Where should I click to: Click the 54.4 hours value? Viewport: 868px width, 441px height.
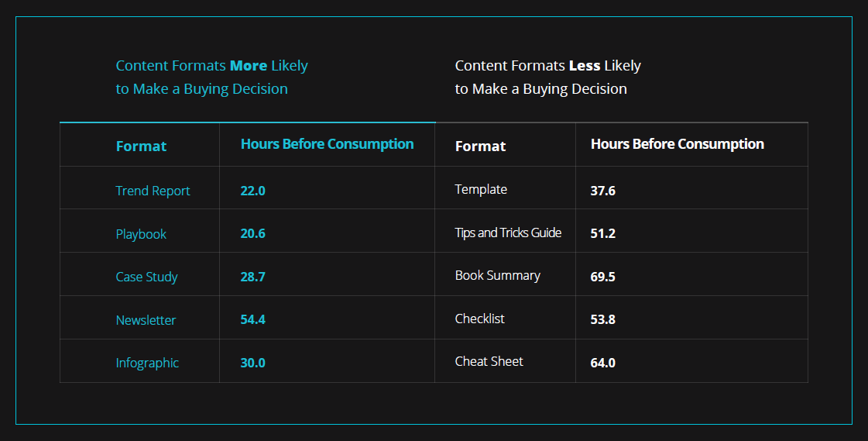252,319
